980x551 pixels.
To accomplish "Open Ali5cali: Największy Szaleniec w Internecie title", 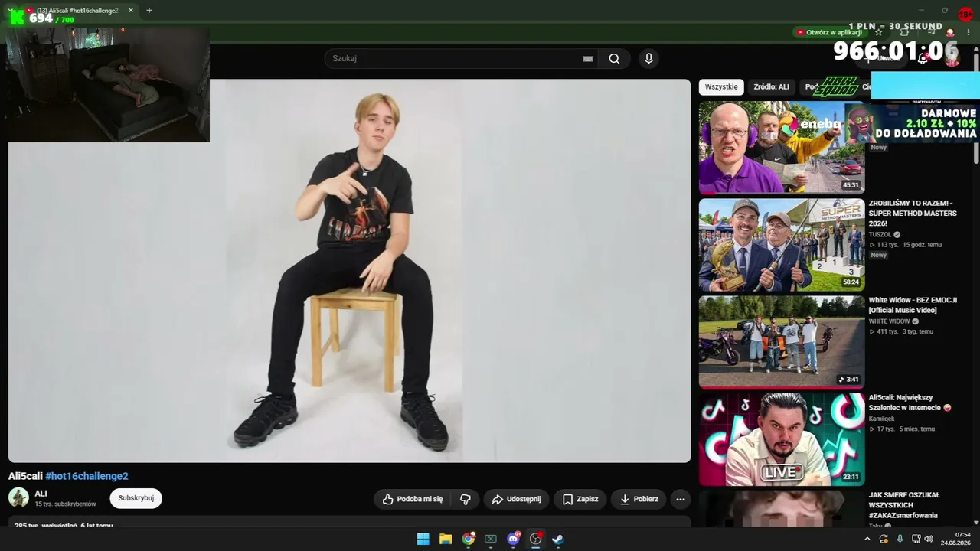I will 910,403.
